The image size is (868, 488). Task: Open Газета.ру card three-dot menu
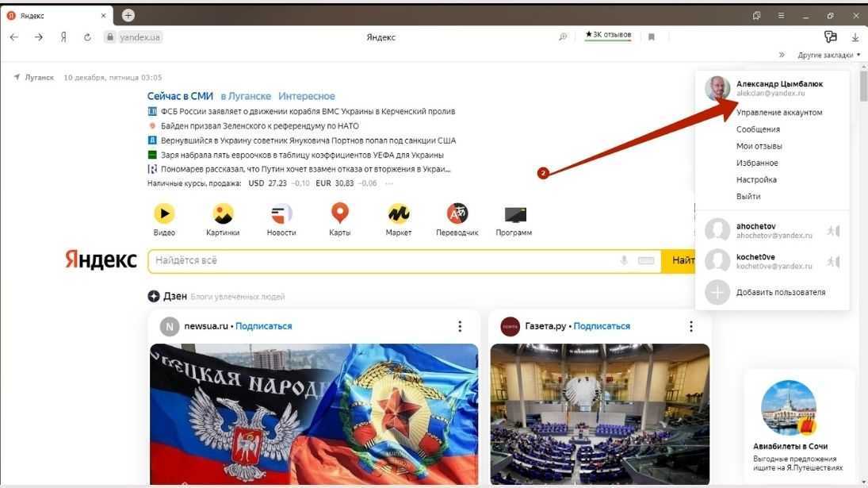[x=691, y=326]
